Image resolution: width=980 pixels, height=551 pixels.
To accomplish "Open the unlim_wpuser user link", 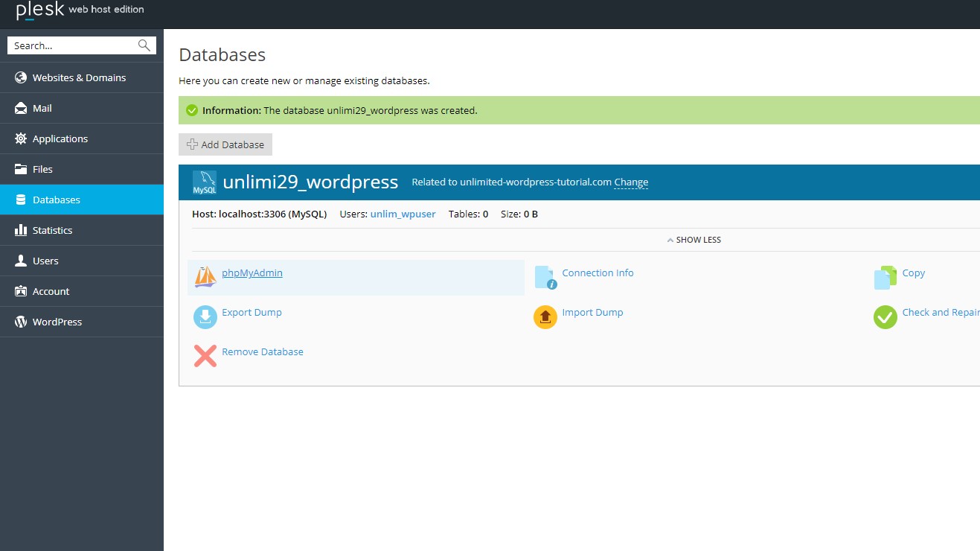I will click(403, 214).
